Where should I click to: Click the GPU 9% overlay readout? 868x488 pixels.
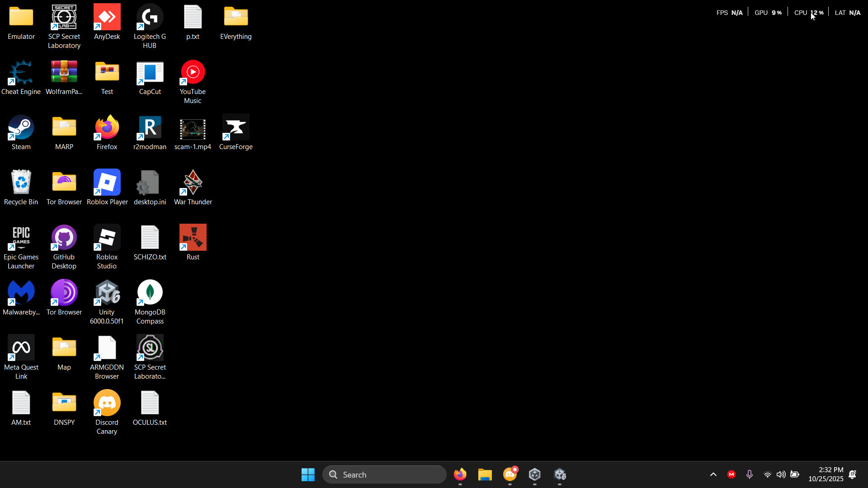pyautogui.click(x=768, y=13)
